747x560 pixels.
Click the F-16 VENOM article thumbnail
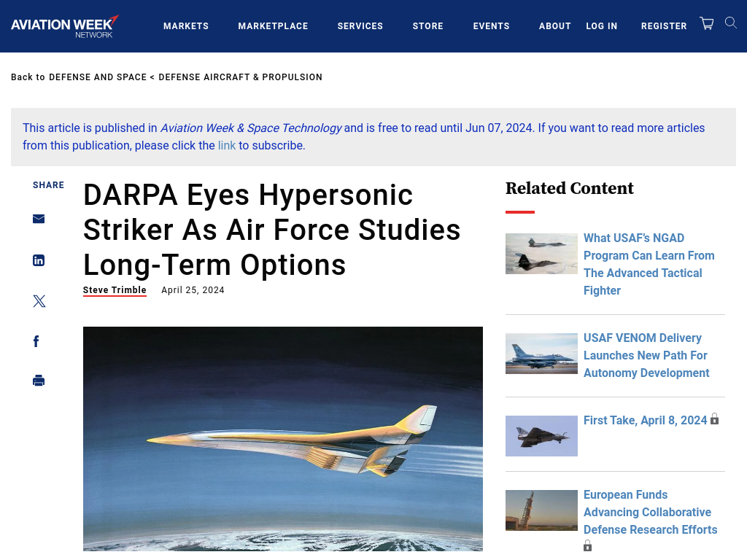(x=541, y=354)
